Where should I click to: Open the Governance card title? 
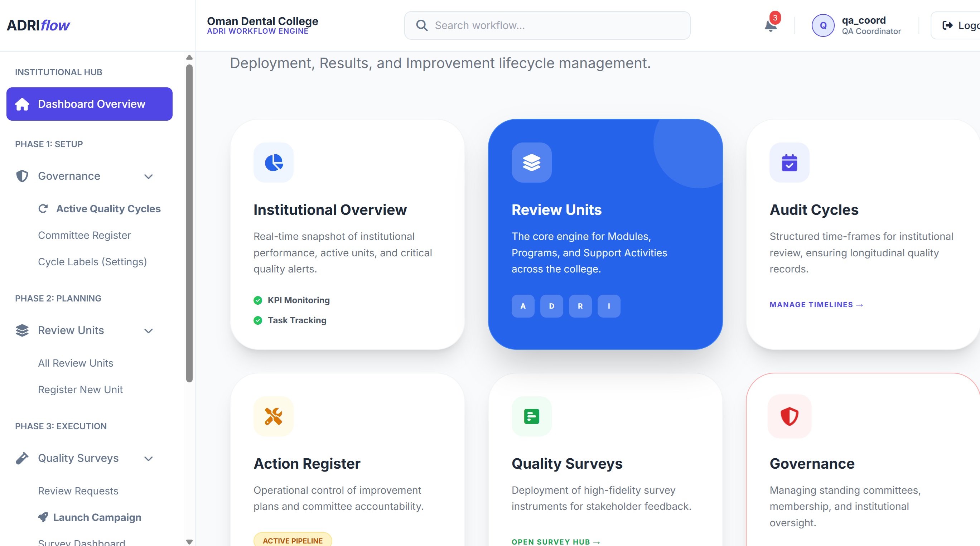click(812, 463)
